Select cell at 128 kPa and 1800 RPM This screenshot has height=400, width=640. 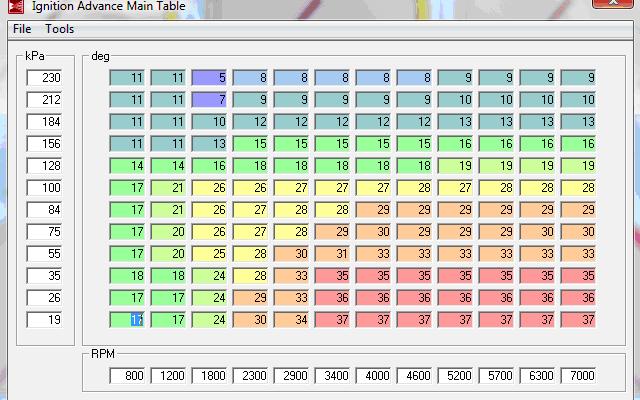[x=209, y=166]
